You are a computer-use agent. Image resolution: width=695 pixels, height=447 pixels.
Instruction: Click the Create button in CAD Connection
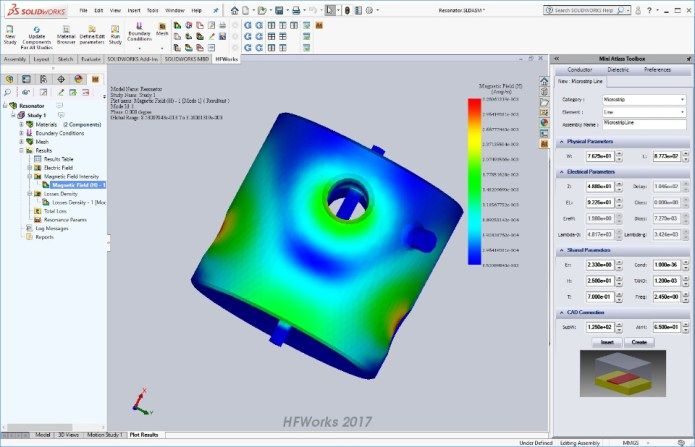[639, 342]
